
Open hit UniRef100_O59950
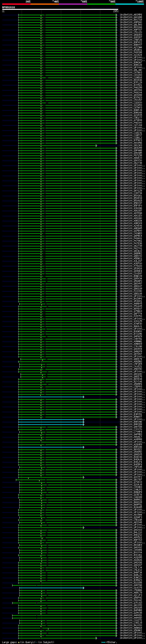coord(131,452)
